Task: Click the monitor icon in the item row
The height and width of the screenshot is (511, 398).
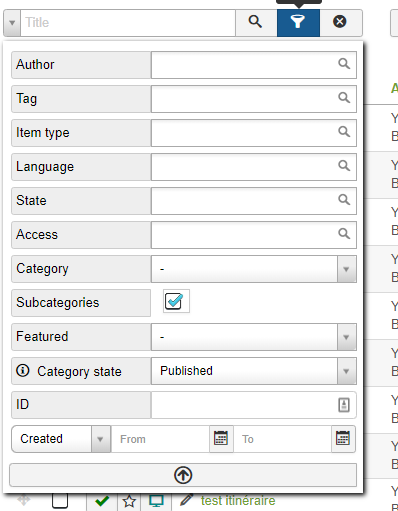Action: coord(156,501)
